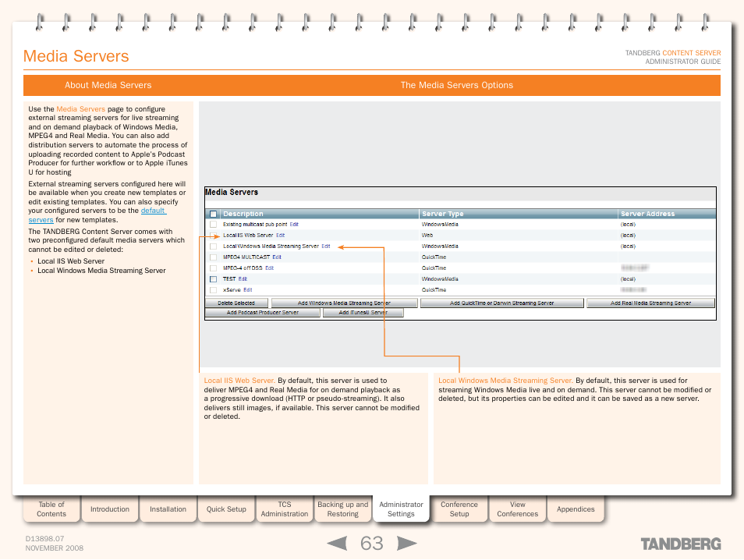Click Add Podcast Producer Server button

[262, 313]
